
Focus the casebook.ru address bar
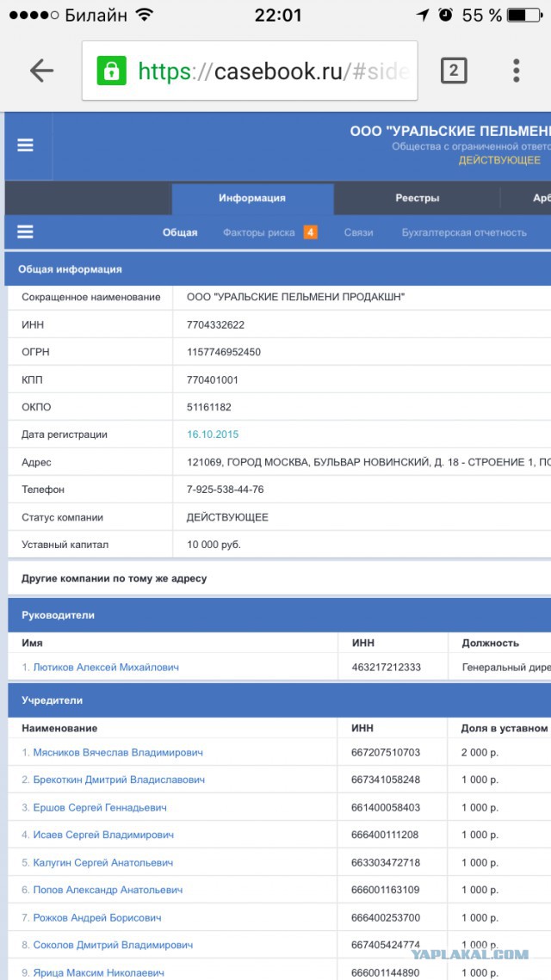(x=250, y=71)
